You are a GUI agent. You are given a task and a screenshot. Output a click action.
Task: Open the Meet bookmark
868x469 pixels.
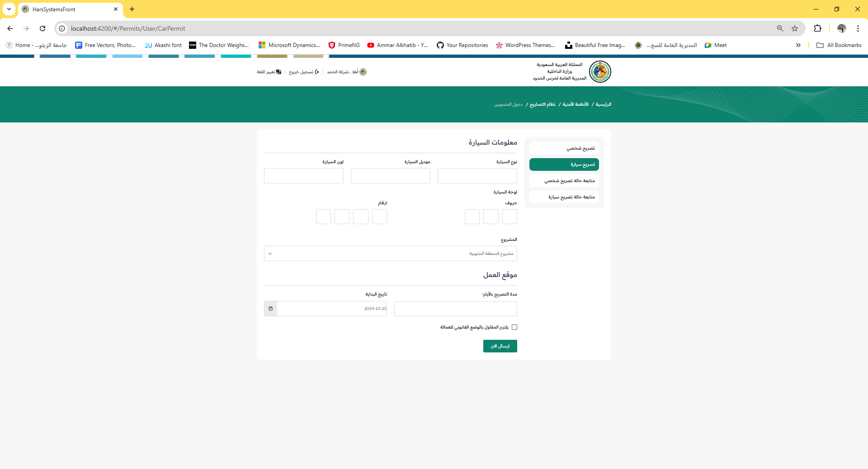716,45
